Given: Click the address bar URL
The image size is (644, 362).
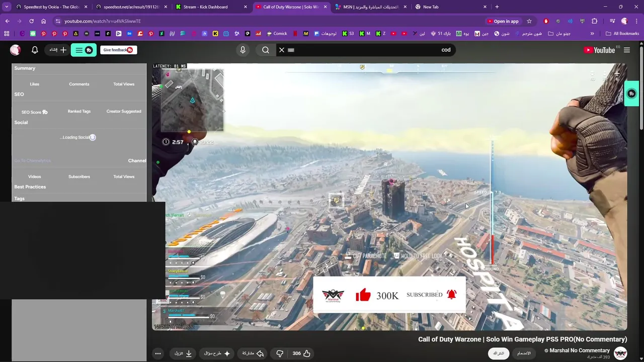Looking at the screenshot, I should [103, 21].
